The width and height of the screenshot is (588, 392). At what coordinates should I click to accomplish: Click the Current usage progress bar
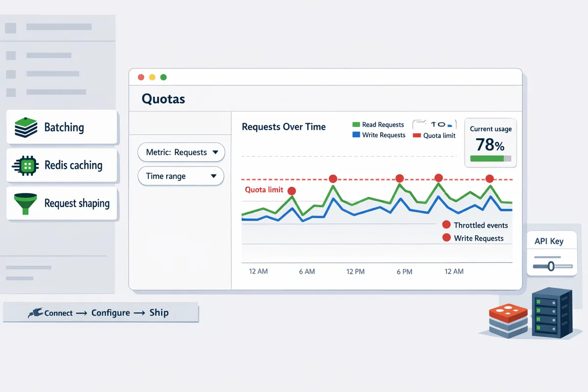490,159
